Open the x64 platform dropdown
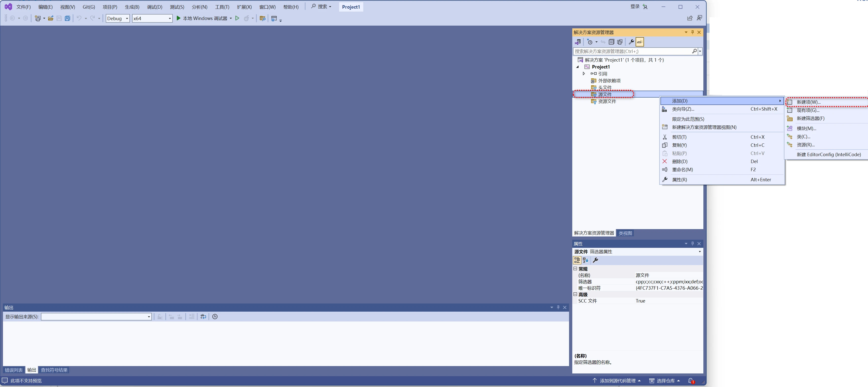Viewport: 868px width, 387px height. point(152,18)
